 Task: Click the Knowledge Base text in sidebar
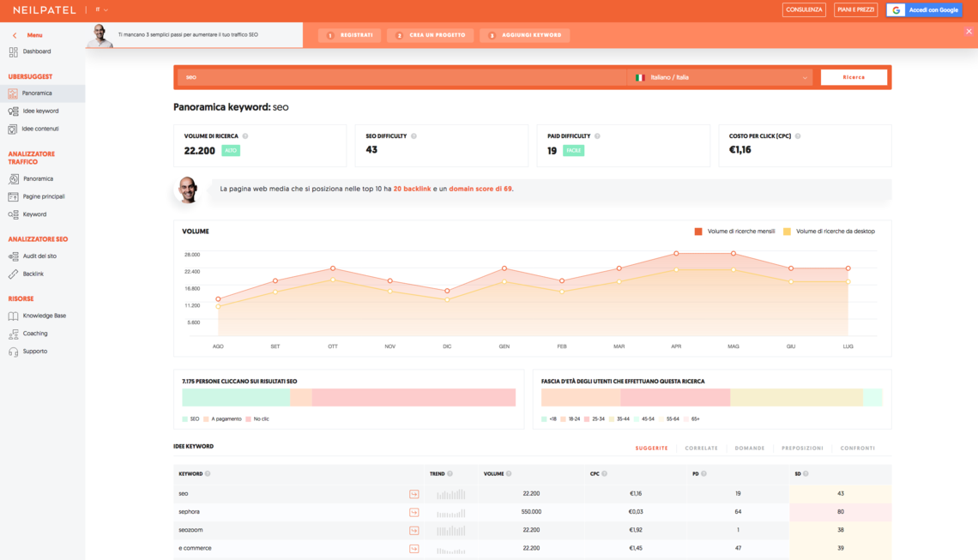[x=45, y=316]
